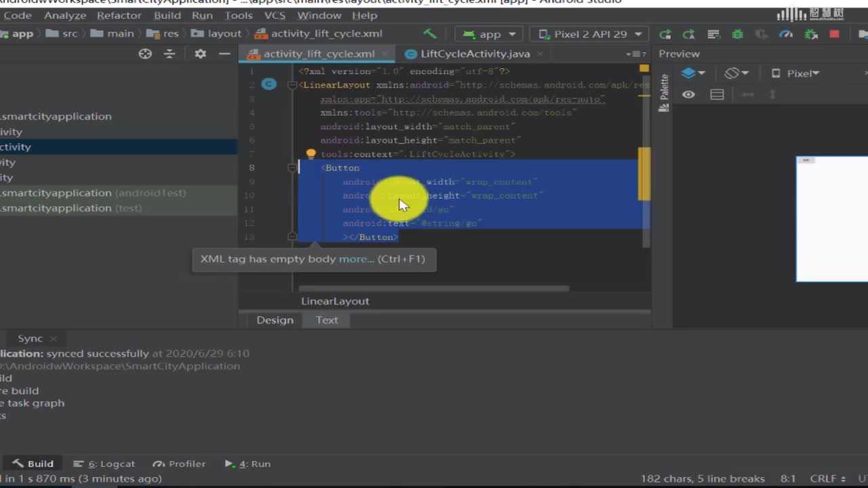Click the yellow analysis status square in editor
Viewport: 868px width, 488px height.
(644, 68)
